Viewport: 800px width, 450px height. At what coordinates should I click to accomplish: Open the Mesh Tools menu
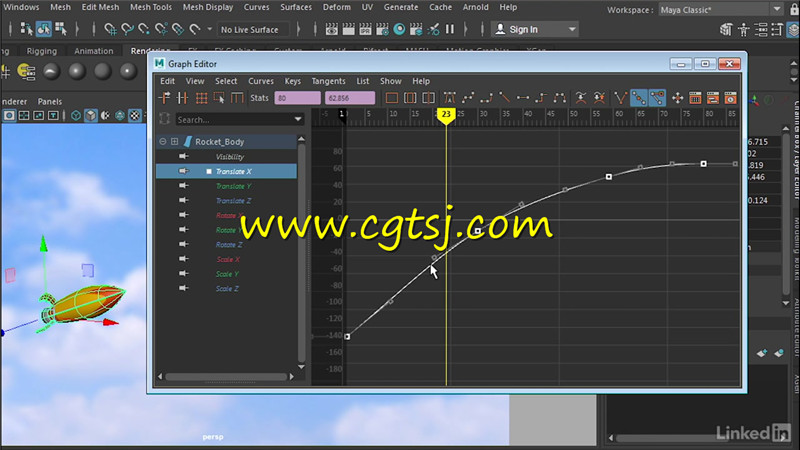point(151,7)
